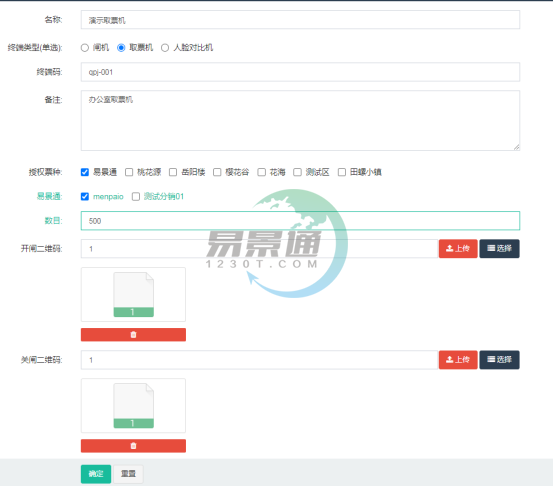Click the 关闸二维码 dark 选择 button
The height and width of the screenshot is (487, 554).
[x=499, y=360]
